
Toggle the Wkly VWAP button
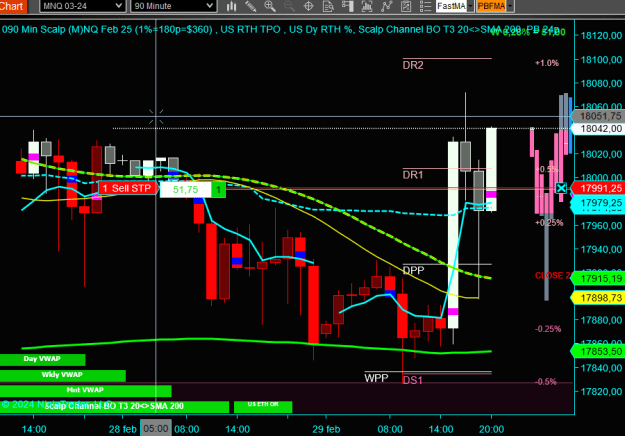point(63,375)
